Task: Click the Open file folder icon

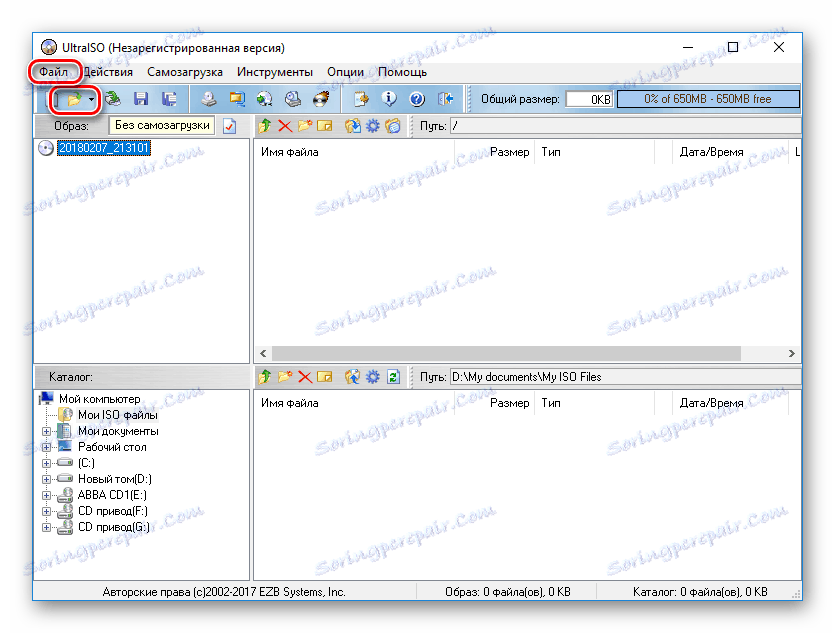Action: 74,99
